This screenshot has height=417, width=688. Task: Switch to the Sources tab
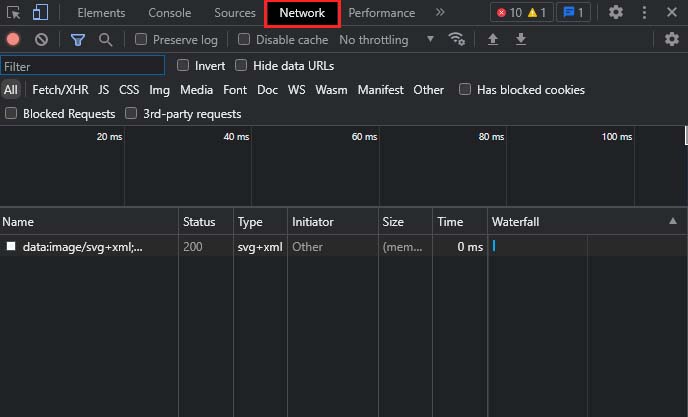pyautogui.click(x=235, y=13)
